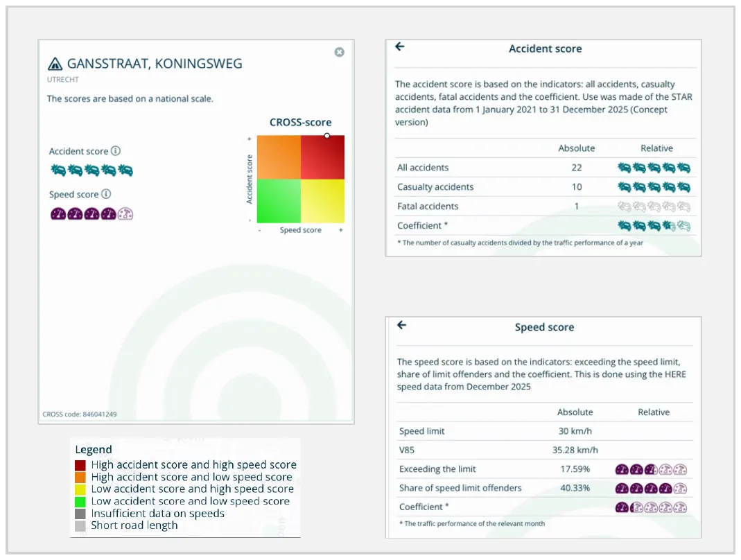Click the 'Accident score' panel title
The height and width of the screenshot is (560, 741).
pos(546,49)
